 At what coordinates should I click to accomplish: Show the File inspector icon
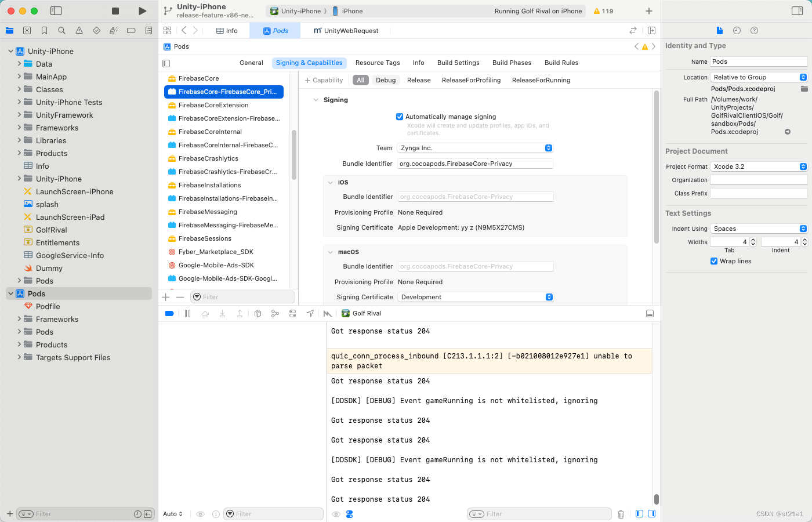coord(719,31)
